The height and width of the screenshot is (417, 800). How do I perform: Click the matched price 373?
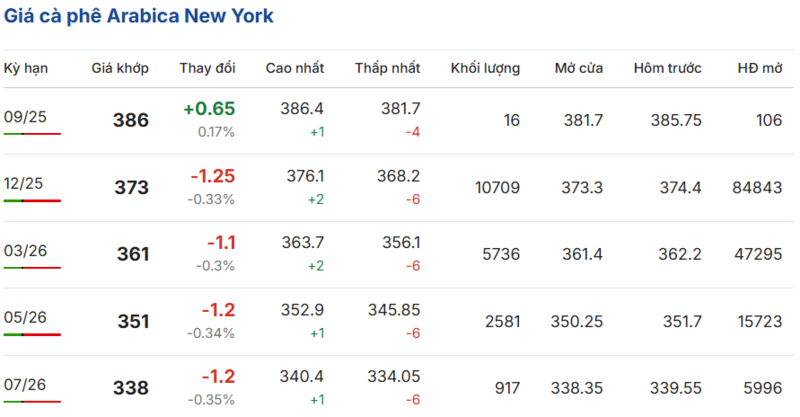pos(131,188)
